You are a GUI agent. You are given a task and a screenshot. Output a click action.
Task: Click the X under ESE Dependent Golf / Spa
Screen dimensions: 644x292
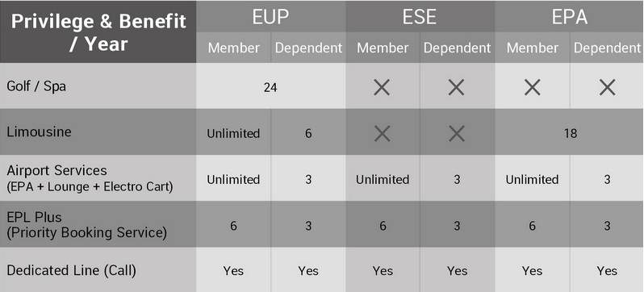click(x=456, y=87)
